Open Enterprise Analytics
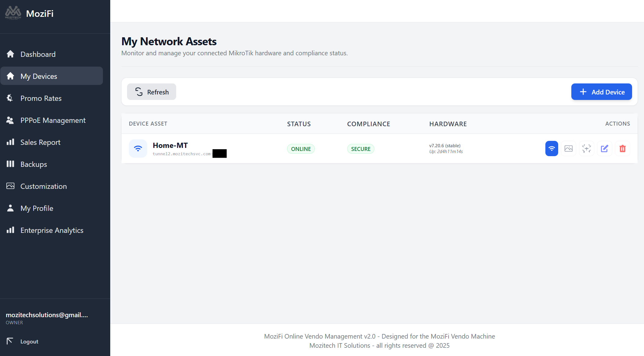The height and width of the screenshot is (356, 644). tap(52, 230)
